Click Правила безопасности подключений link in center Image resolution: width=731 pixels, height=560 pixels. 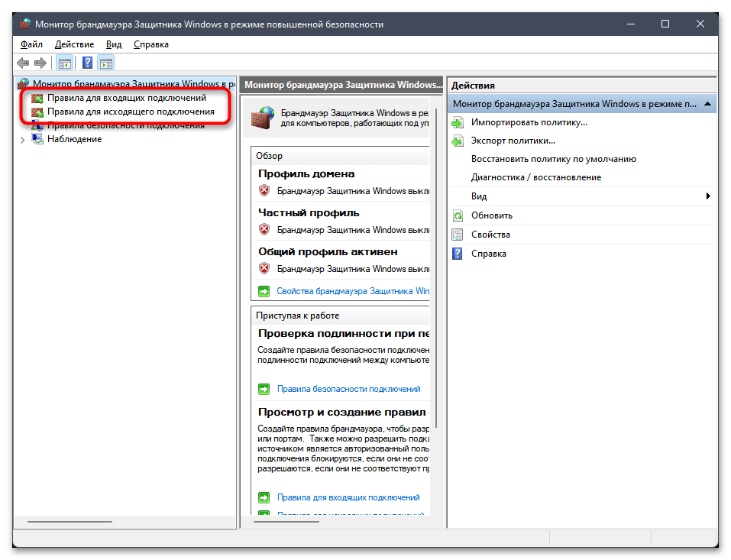click(x=348, y=389)
